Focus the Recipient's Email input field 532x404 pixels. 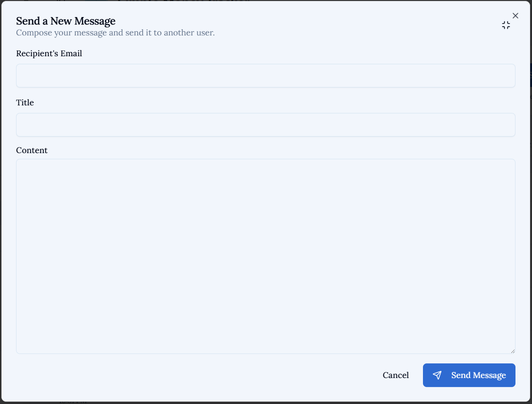(265, 76)
